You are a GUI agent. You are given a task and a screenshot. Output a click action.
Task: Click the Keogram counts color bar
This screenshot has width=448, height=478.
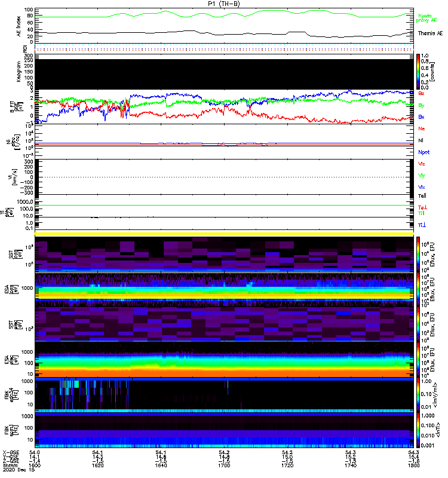419,71
